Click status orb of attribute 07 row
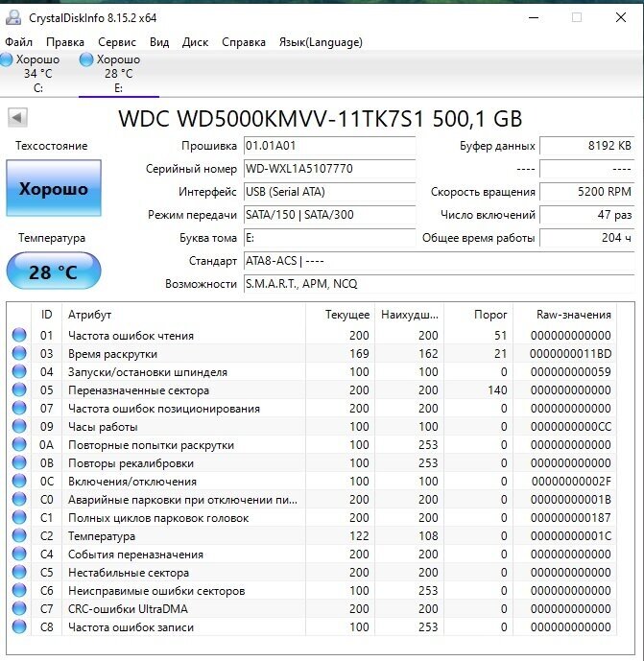Viewport: 644px width, 661px height. [19, 408]
